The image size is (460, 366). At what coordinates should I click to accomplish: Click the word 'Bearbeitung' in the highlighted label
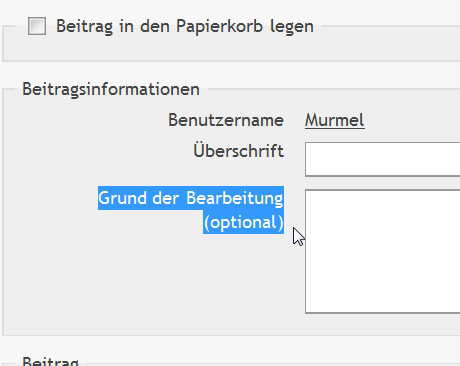pyautogui.click(x=235, y=198)
